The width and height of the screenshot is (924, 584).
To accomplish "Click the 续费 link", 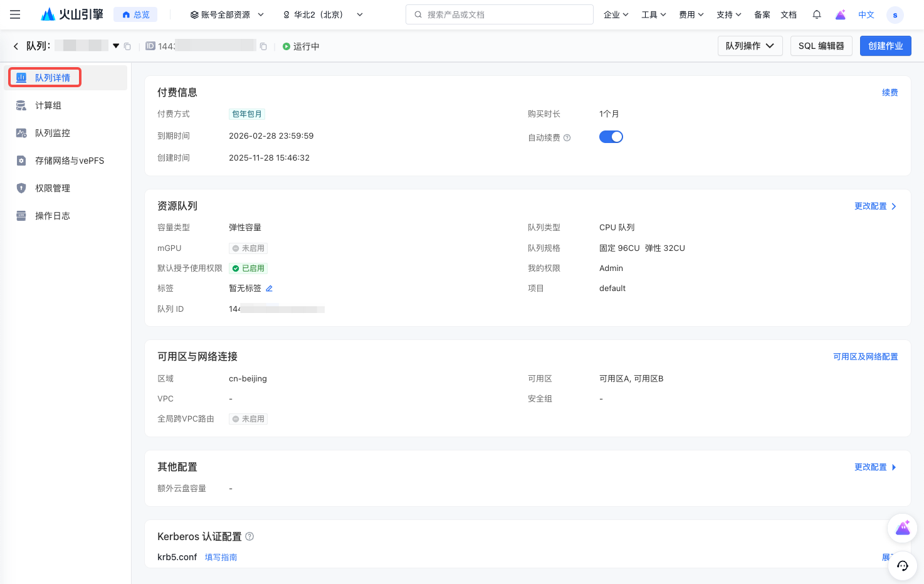I will tap(890, 92).
